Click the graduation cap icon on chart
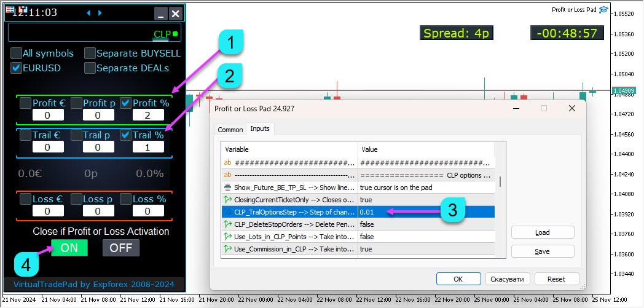The height and width of the screenshot is (308, 644). pos(603,10)
